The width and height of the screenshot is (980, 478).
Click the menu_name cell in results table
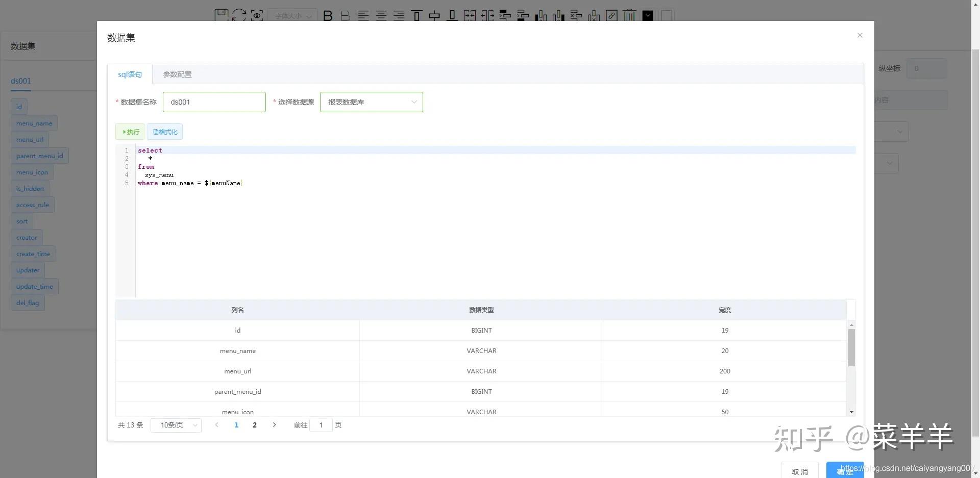pos(237,351)
